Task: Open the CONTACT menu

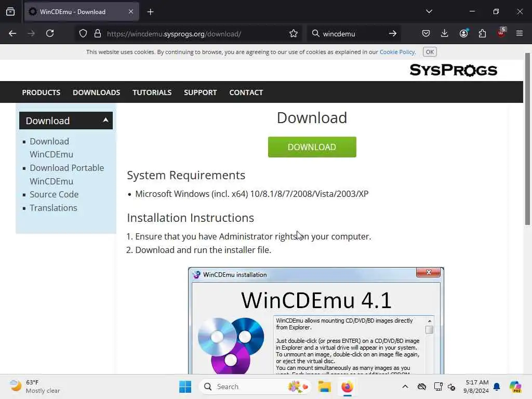Action: [246, 92]
